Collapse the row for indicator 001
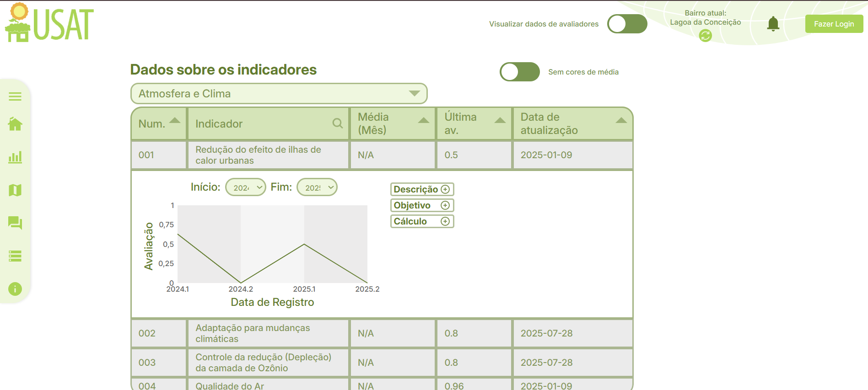The image size is (868, 390). [x=382, y=155]
